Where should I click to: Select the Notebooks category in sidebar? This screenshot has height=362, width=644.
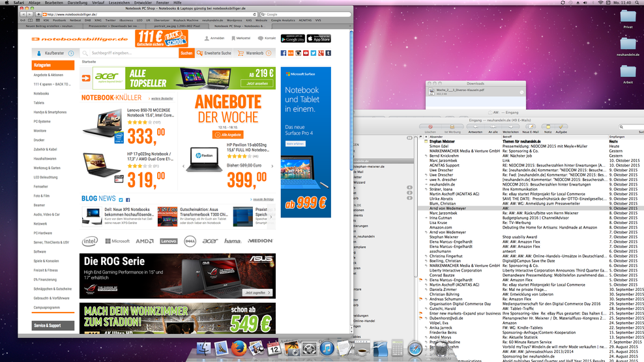click(42, 94)
